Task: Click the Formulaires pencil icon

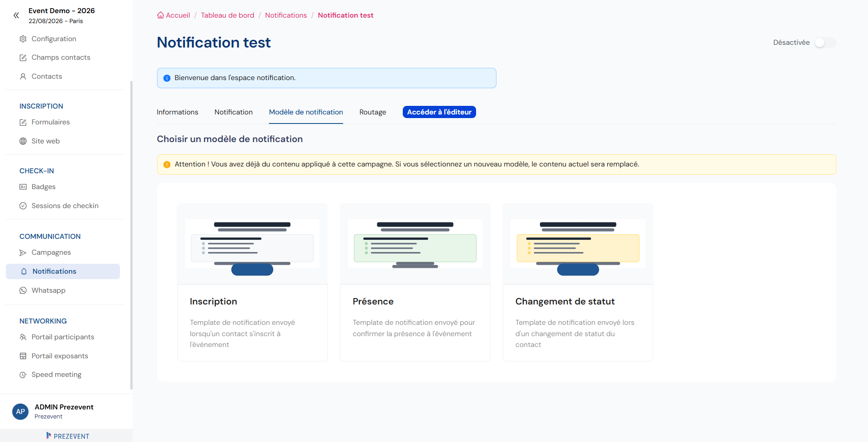Action: click(23, 122)
